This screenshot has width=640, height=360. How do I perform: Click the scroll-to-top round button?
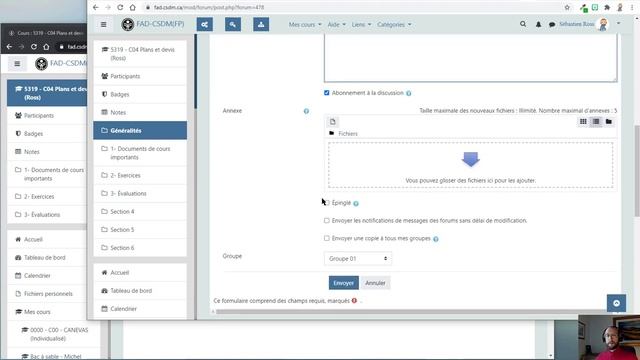coord(616,303)
